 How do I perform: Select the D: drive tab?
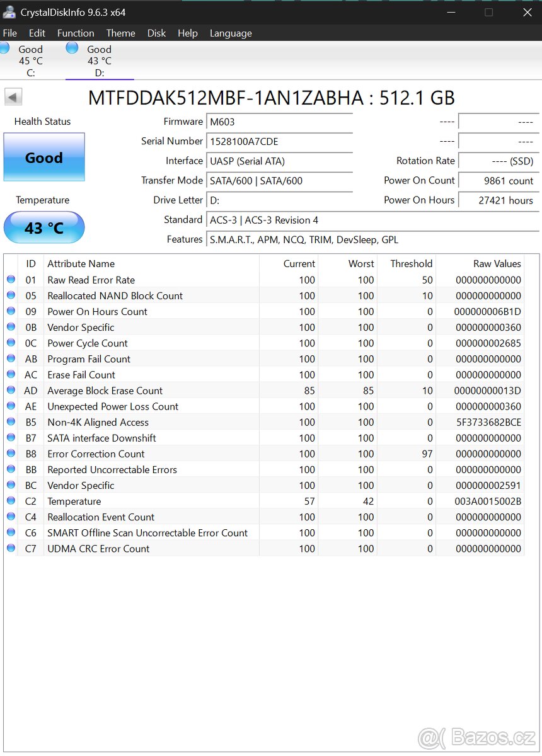99,60
